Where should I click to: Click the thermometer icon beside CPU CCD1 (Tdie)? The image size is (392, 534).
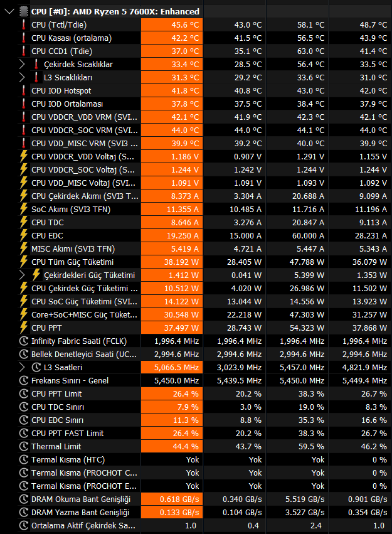tap(23, 51)
